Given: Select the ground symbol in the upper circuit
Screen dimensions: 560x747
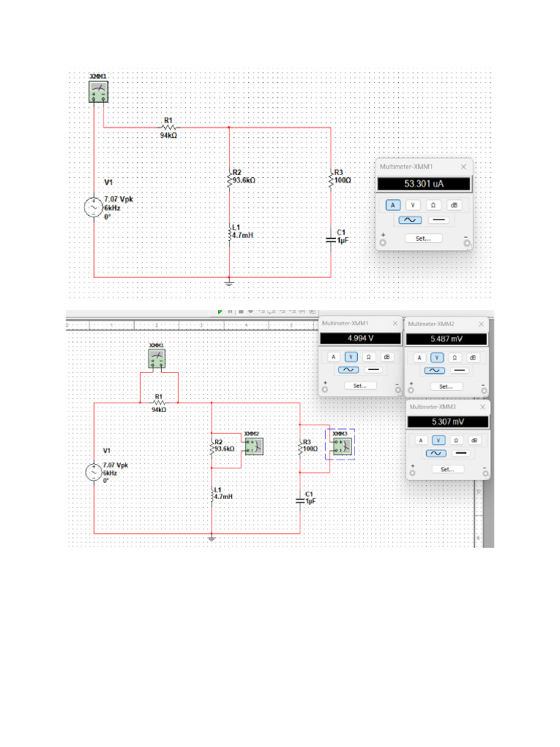Looking at the screenshot, I should click(x=229, y=283).
